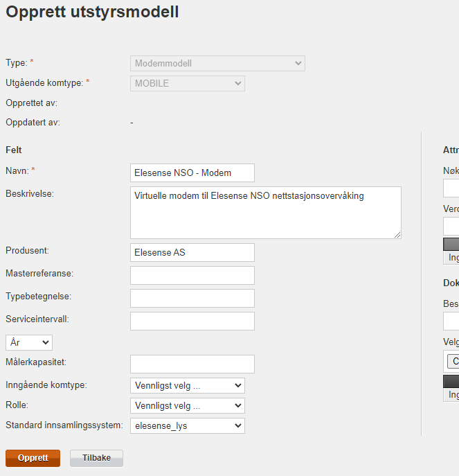Open the Standard innsamlingssystem dropdown

pyautogui.click(x=187, y=425)
